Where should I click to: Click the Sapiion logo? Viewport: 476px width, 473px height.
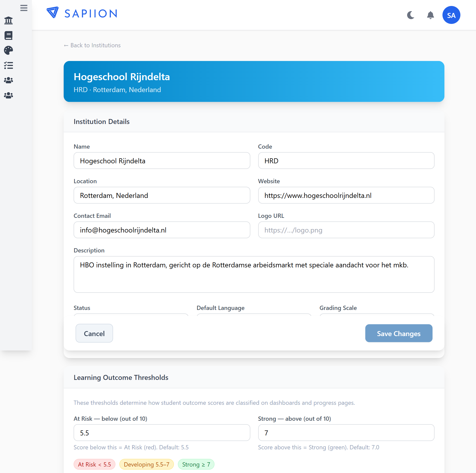[82, 13]
